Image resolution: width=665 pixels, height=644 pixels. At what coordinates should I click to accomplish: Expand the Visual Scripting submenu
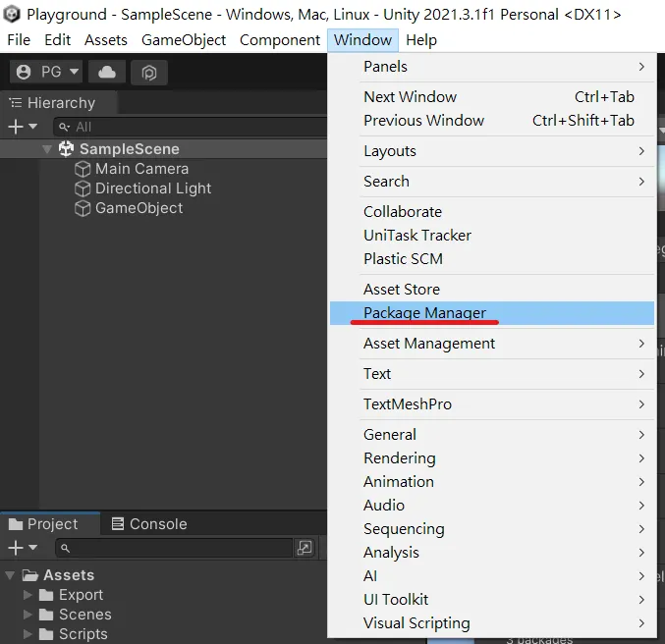(x=492, y=623)
